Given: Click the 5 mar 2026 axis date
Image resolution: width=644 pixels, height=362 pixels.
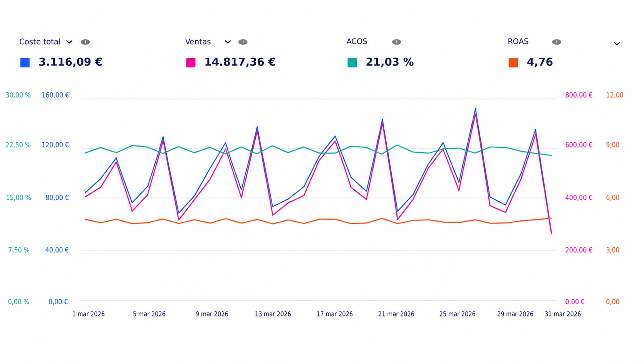Looking at the screenshot, I should click(149, 314).
